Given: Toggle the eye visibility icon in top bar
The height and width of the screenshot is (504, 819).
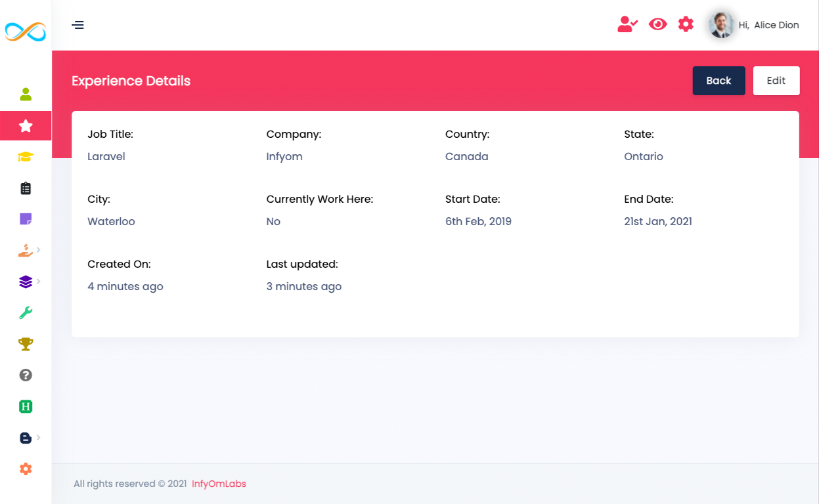Looking at the screenshot, I should coord(657,24).
